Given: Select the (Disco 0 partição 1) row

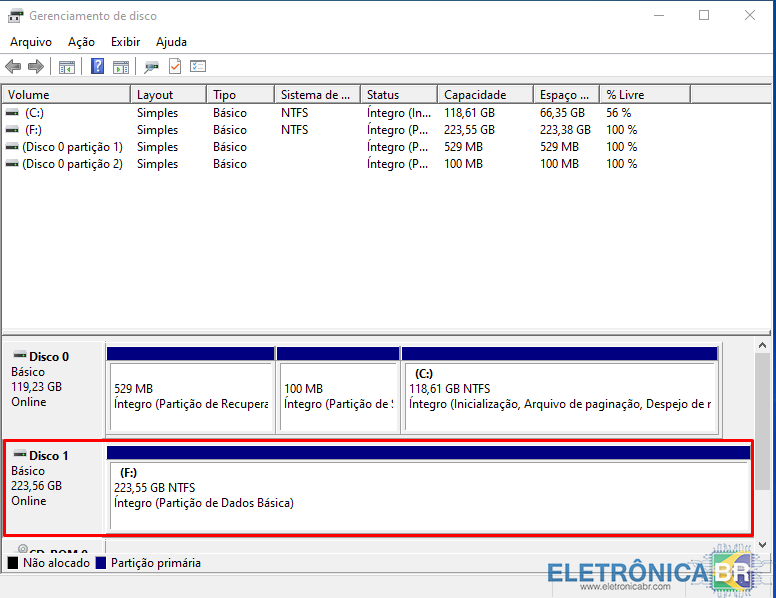Looking at the screenshot, I should [72, 147].
